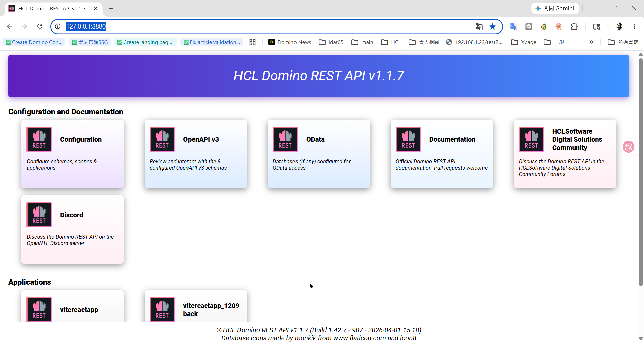This screenshot has width=644, height=342.
Task: Open the 一銀 bookmark folder
Action: (554, 42)
